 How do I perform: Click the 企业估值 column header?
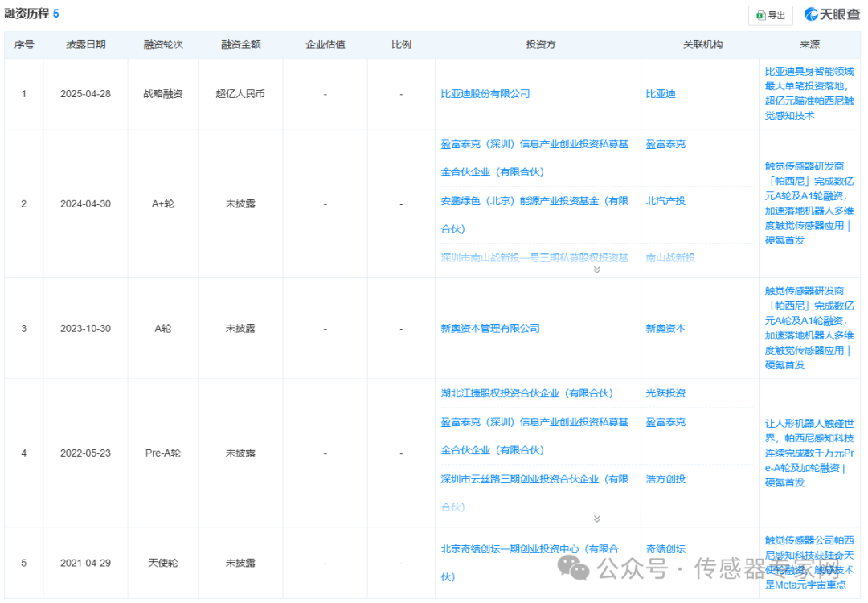[x=325, y=45]
